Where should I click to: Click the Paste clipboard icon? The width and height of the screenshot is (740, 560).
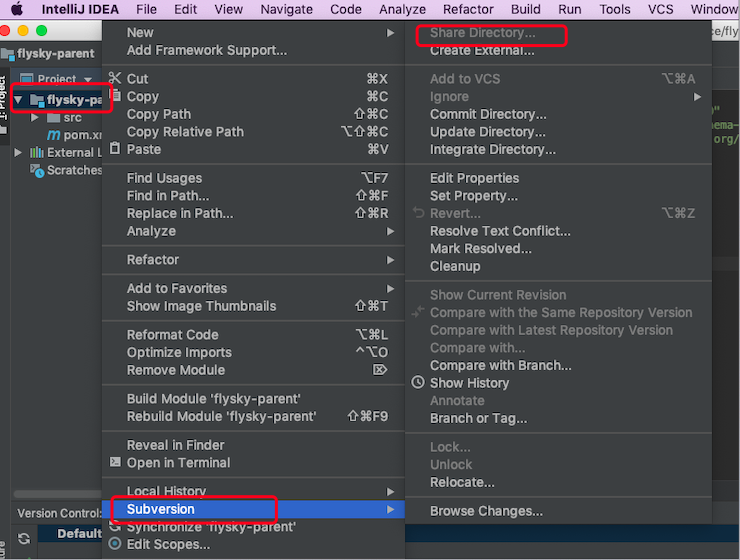[x=115, y=148]
